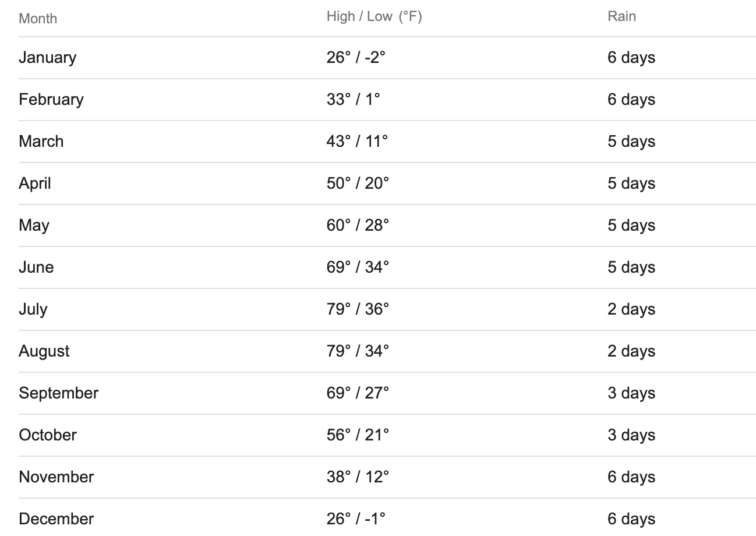This screenshot has height=536, width=756.
Task: Click September's 3 days rain value
Action: point(631,393)
